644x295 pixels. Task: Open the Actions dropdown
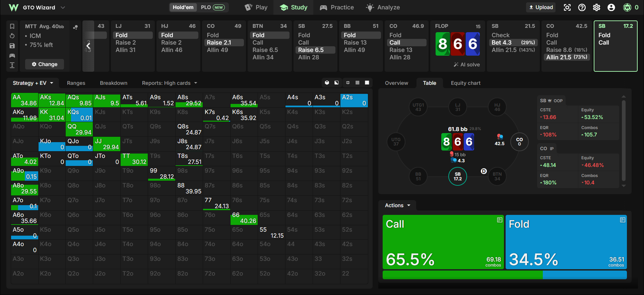click(397, 205)
